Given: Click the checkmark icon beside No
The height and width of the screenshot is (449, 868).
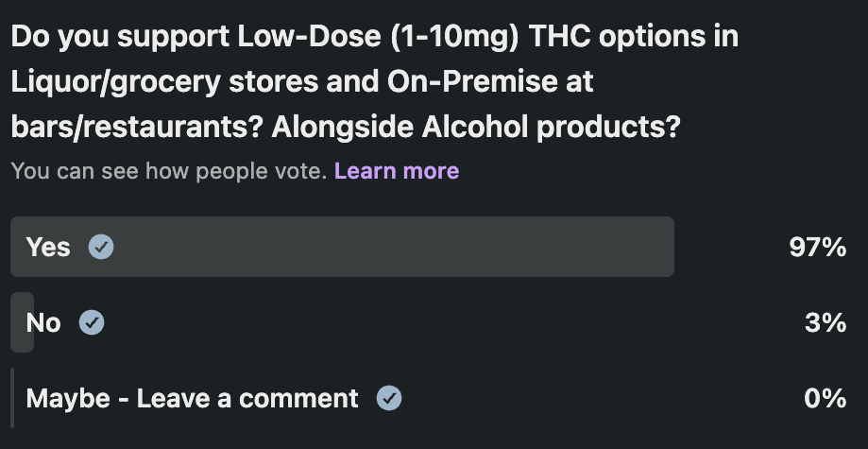Looking at the screenshot, I should 92,323.
